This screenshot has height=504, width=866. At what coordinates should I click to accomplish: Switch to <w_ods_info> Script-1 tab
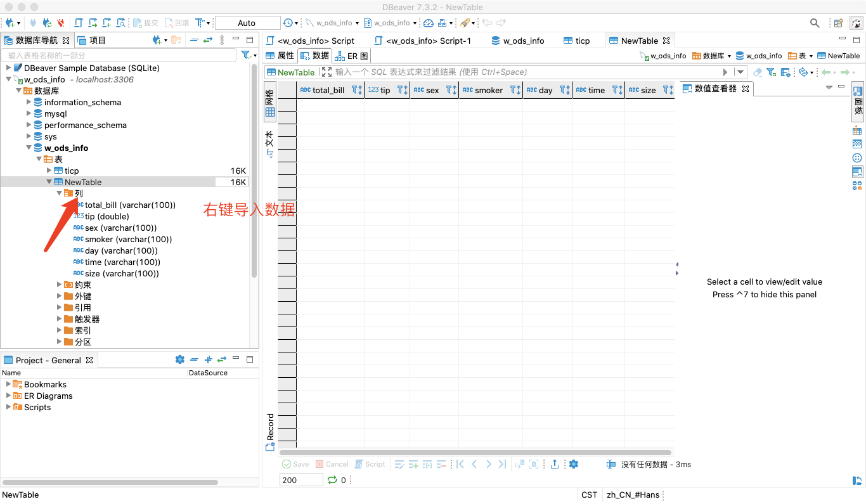pyautogui.click(x=423, y=41)
